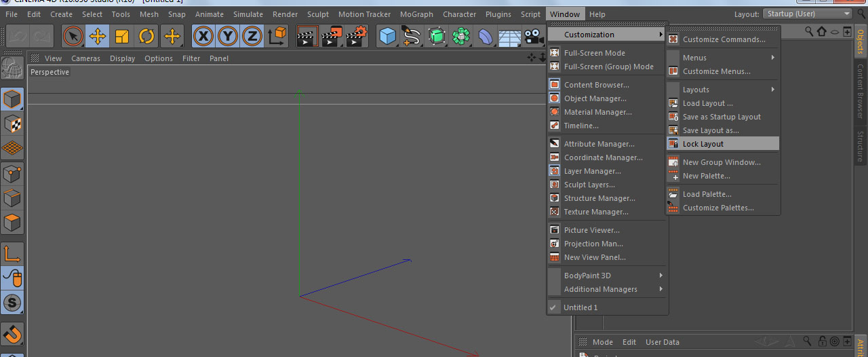The image size is (868, 357).
Task: Choose Customize Commands... entry
Action: point(723,39)
